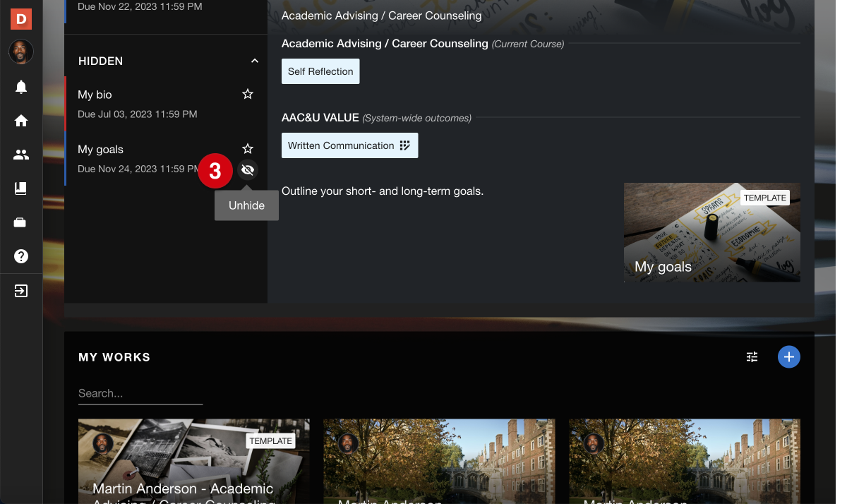Click the My Works search field
The width and height of the screenshot is (847, 504).
140,393
